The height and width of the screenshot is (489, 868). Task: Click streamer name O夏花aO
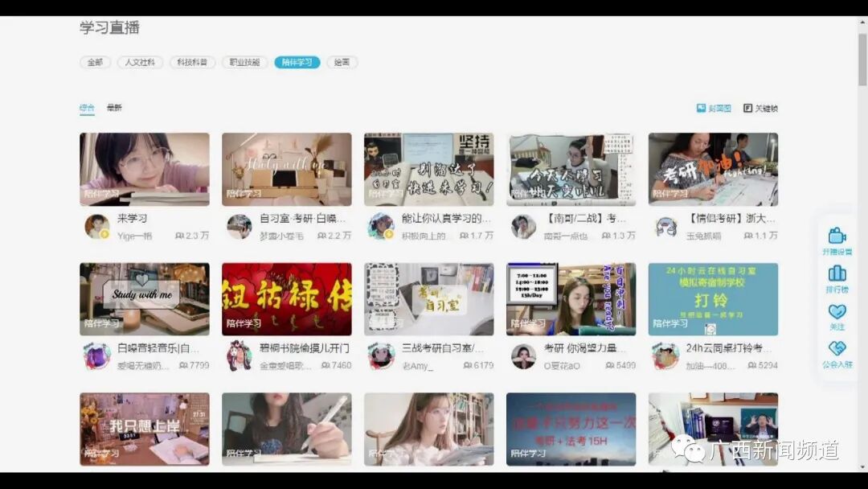[x=562, y=366]
